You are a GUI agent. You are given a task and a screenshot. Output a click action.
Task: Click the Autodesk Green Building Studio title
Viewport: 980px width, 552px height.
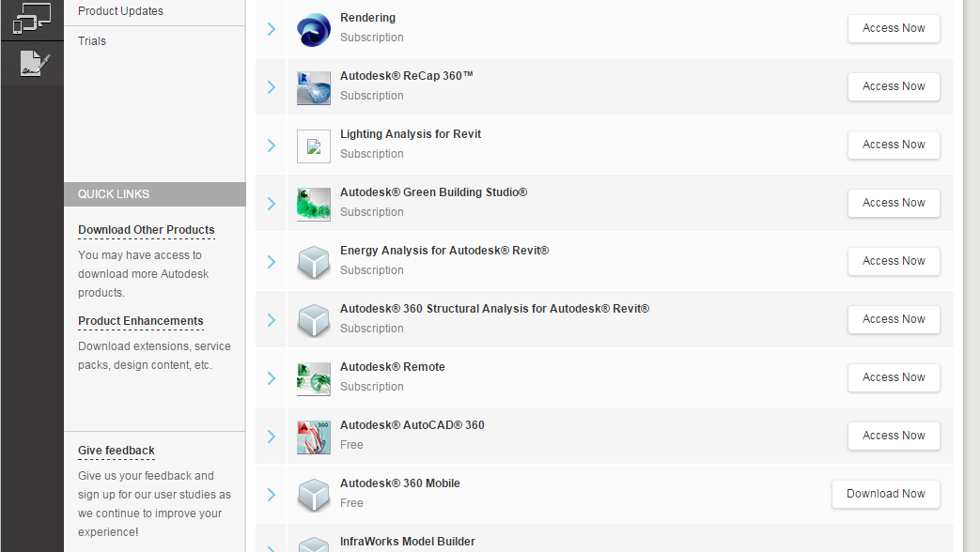(434, 192)
